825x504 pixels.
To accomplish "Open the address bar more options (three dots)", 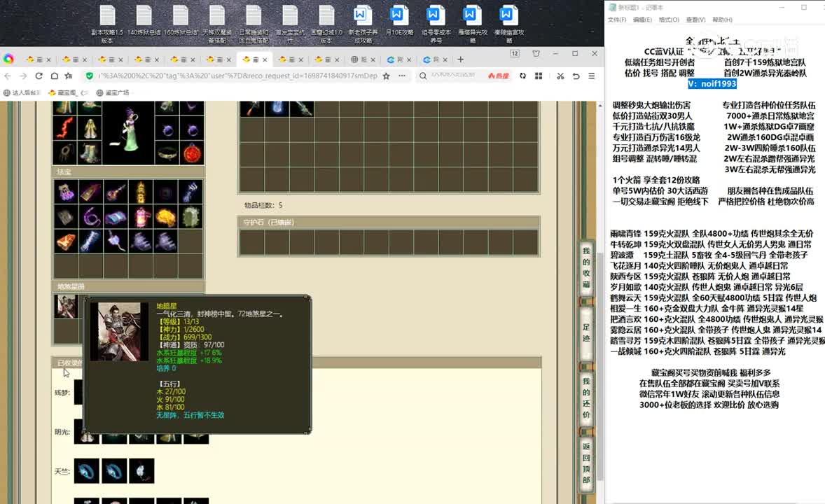I will click(402, 76).
